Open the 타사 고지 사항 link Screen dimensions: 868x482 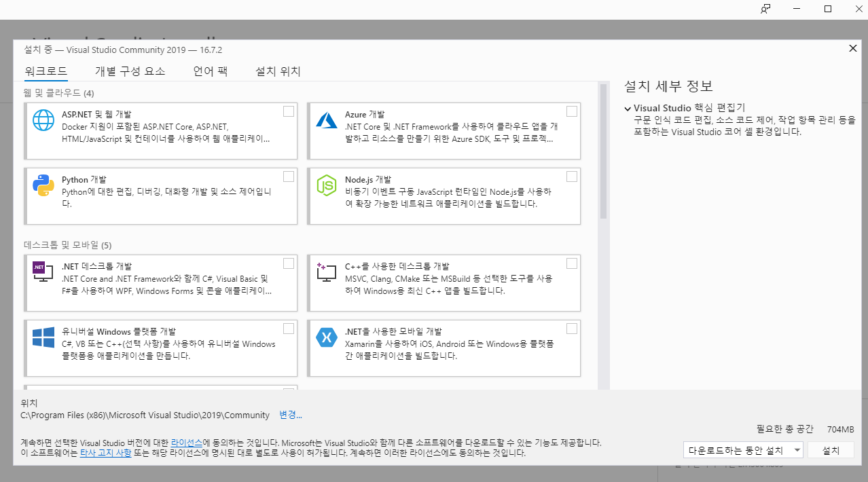pos(106,452)
